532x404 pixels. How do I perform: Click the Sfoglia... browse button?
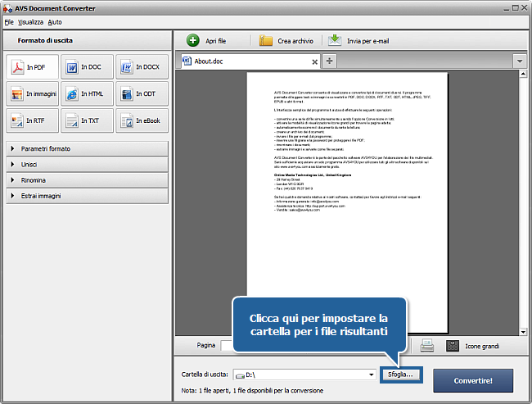tap(401, 374)
